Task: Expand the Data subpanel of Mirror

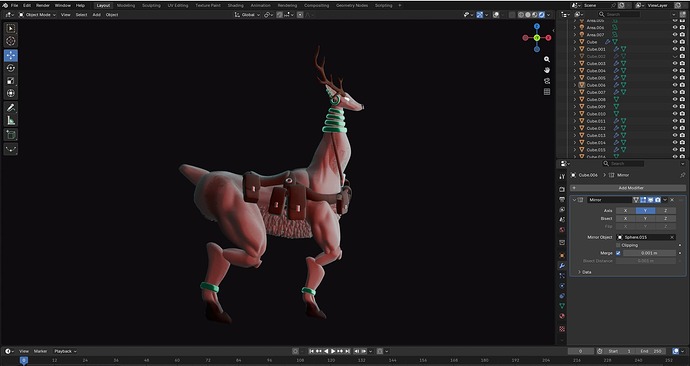Action: (580, 272)
